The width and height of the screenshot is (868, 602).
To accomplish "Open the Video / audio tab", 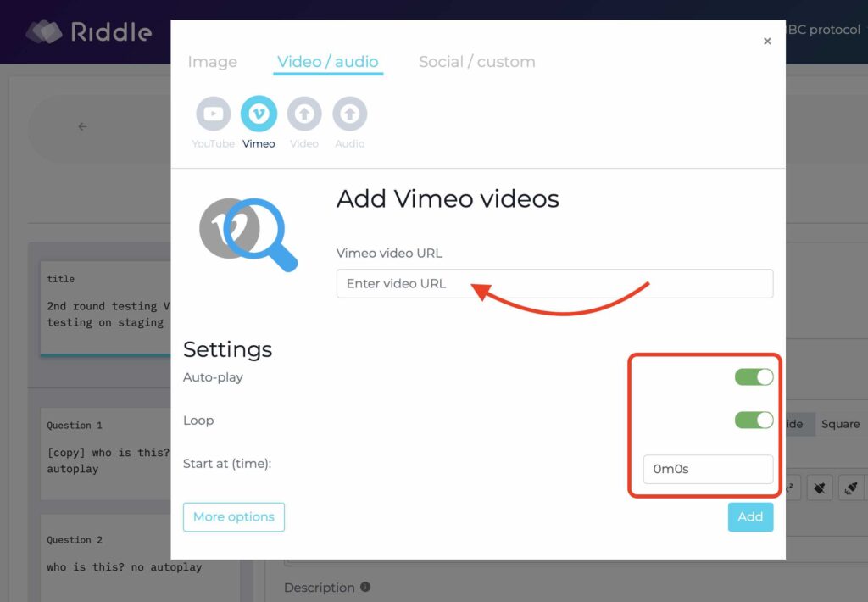I will tap(328, 62).
